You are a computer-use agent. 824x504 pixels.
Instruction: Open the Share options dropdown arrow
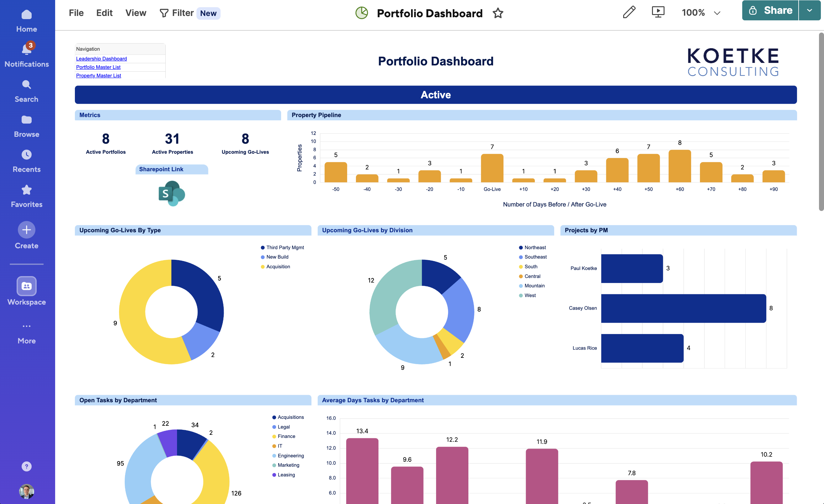pos(809,10)
